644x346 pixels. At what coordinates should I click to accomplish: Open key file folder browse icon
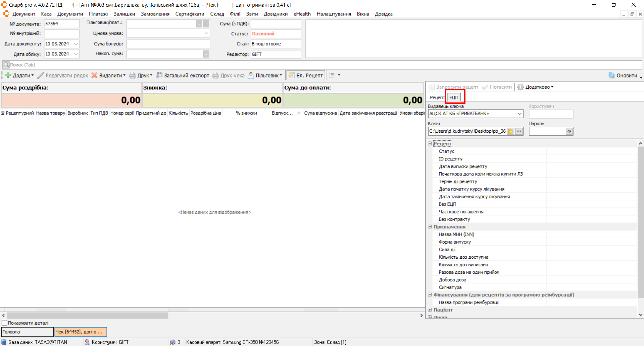(510, 131)
